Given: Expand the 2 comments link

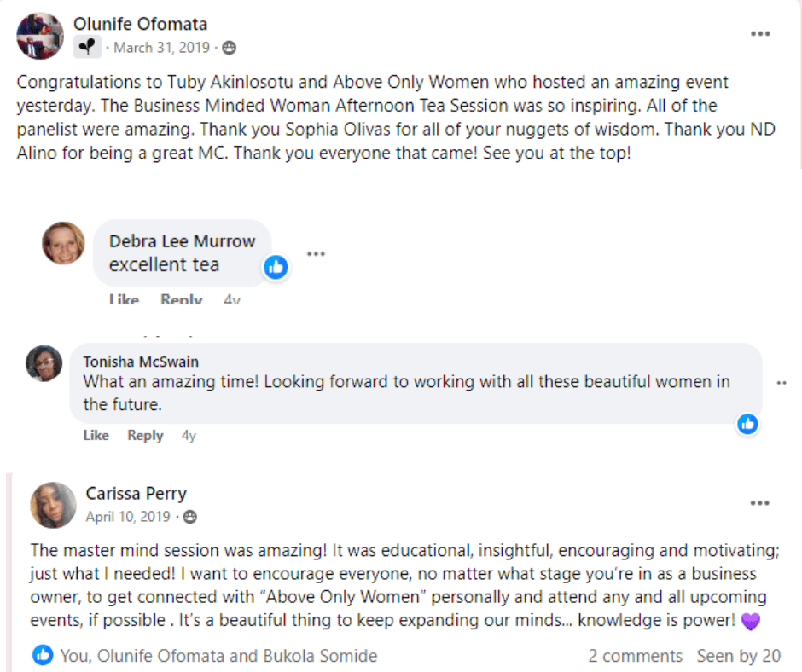Looking at the screenshot, I should [635, 656].
